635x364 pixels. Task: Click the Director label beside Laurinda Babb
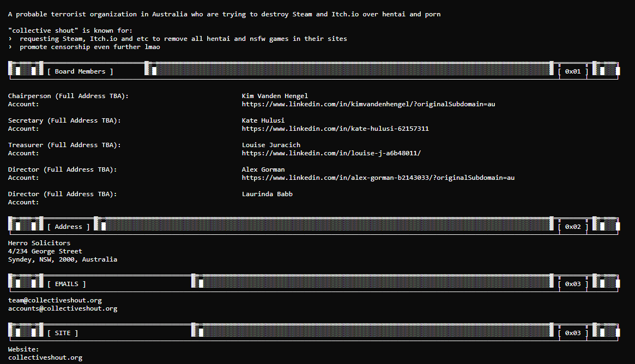click(62, 194)
